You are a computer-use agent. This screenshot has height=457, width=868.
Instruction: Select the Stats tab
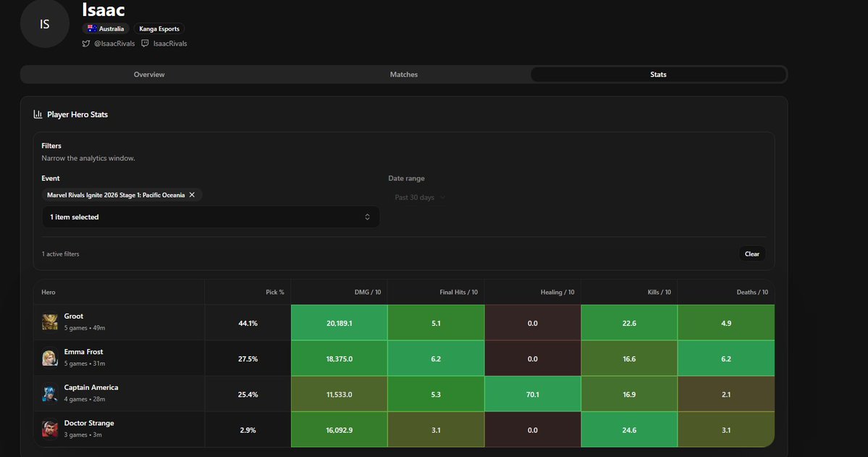(658, 74)
